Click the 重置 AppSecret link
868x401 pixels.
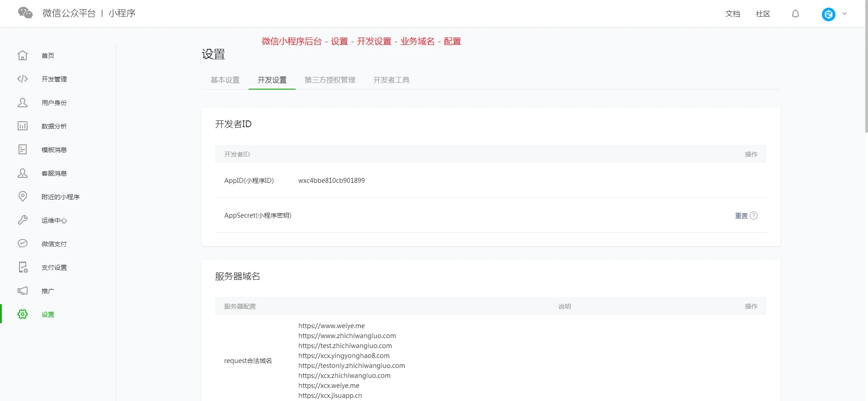click(741, 216)
